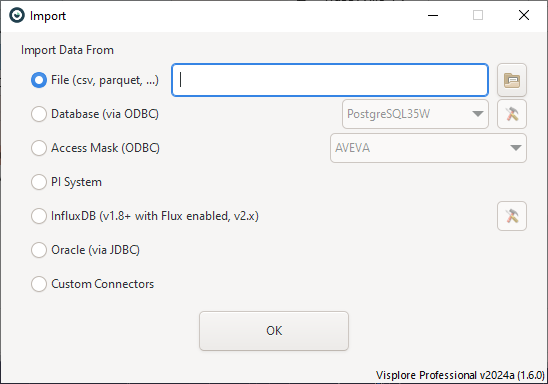
Task: Open the file browse folder icon
Action: tap(512, 80)
